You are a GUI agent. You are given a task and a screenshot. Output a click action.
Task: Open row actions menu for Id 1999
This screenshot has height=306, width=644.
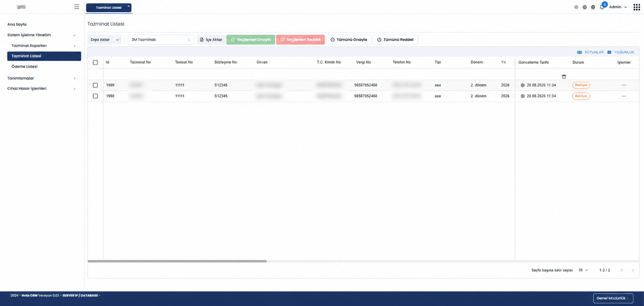624,85
